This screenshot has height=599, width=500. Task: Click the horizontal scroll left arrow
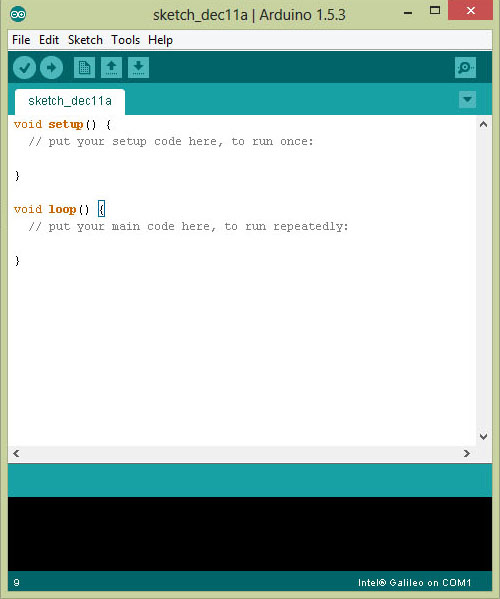click(x=16, y=453)
